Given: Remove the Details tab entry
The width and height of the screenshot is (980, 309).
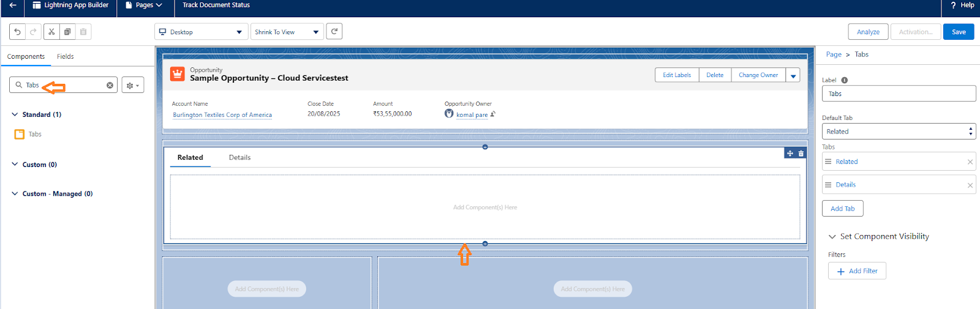Looking at the screenshot, I should [970, 185].
